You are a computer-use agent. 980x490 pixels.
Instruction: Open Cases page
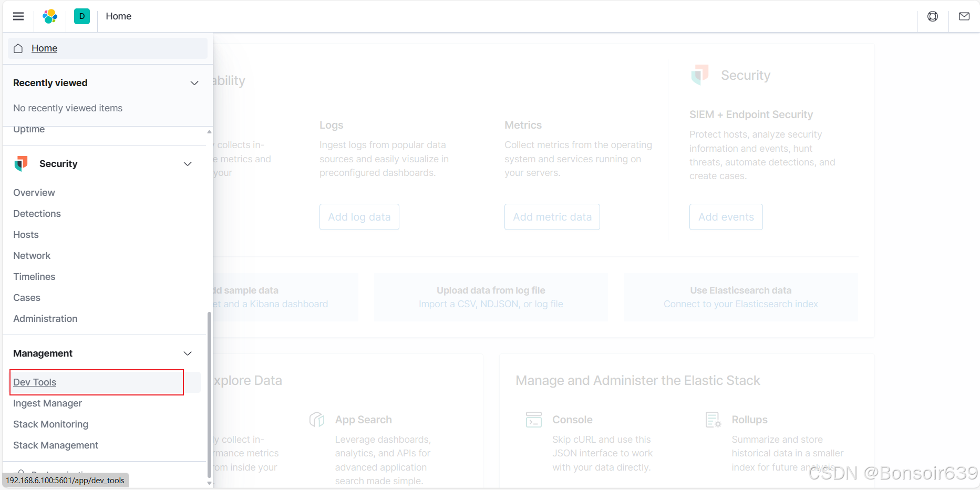pyautogui.click(x=27, y=298)
